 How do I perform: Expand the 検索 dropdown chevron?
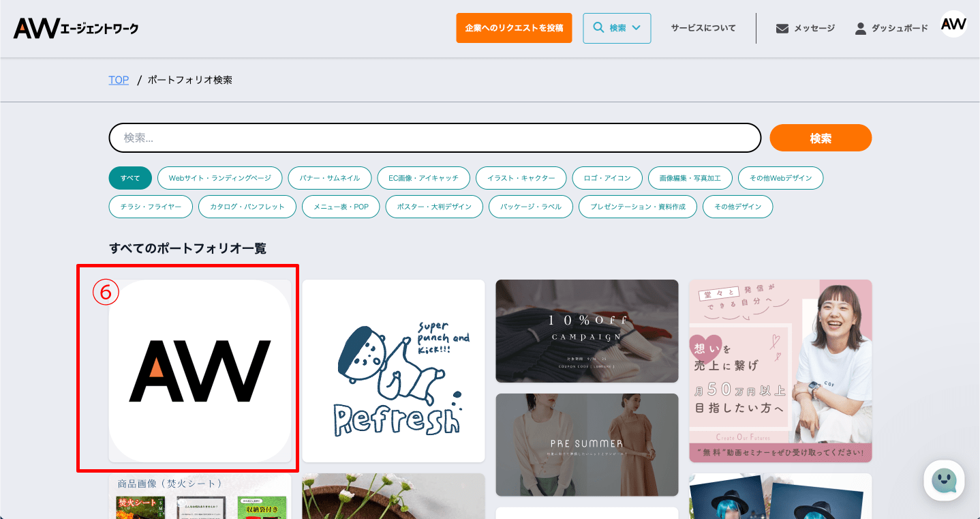pyautogui.click(x=636, y=28)
